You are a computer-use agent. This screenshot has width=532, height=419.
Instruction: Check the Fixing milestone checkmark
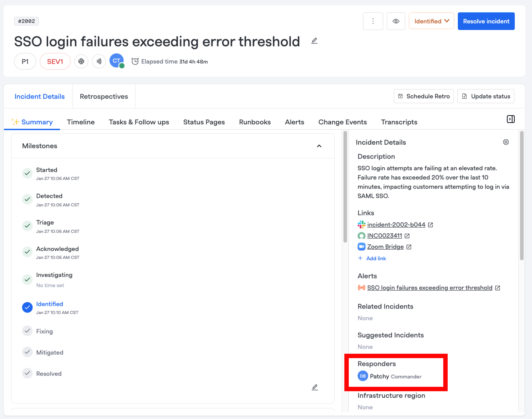(27, 331)
